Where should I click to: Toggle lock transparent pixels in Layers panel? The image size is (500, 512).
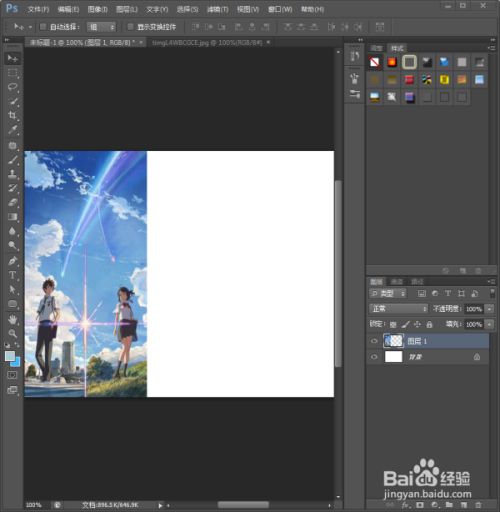[x=393, y=324]
